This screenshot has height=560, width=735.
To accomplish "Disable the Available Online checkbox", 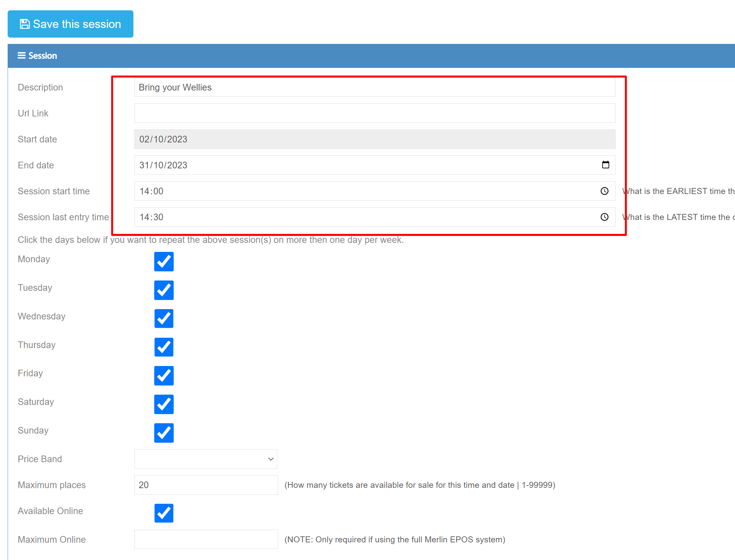I will 164,513.
